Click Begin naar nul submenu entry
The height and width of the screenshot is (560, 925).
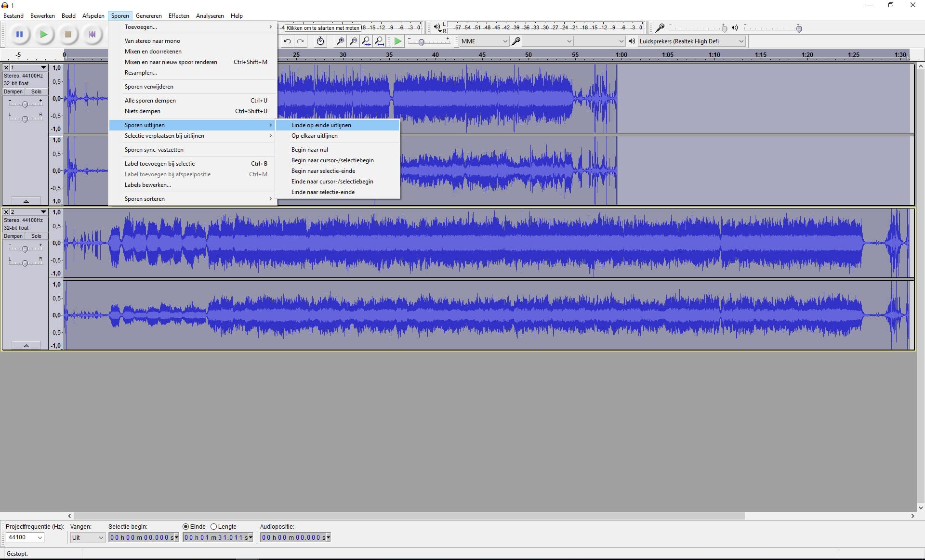(309, 150)
